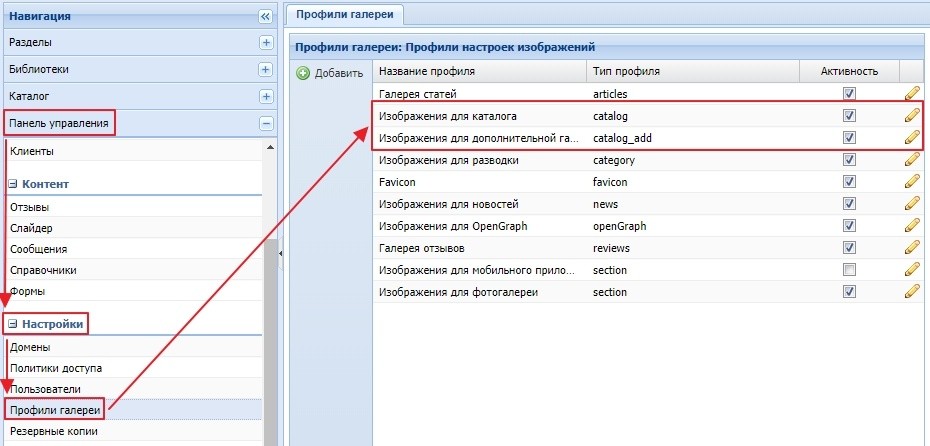Screen dimensions: 930x446
Task: Click the edit pencil for Галерея отзывов
Action: pyautogui.click(x=911, y=248)
